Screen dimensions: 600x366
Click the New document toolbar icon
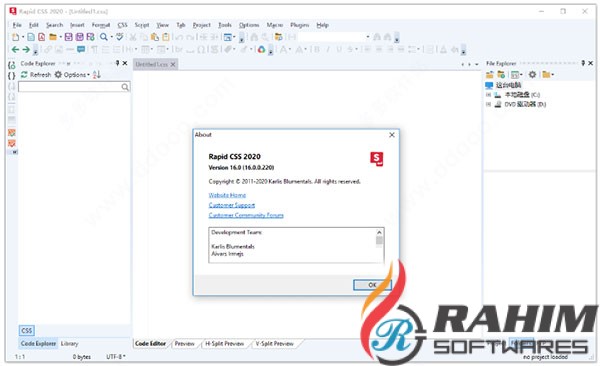[x=15, y=37]
